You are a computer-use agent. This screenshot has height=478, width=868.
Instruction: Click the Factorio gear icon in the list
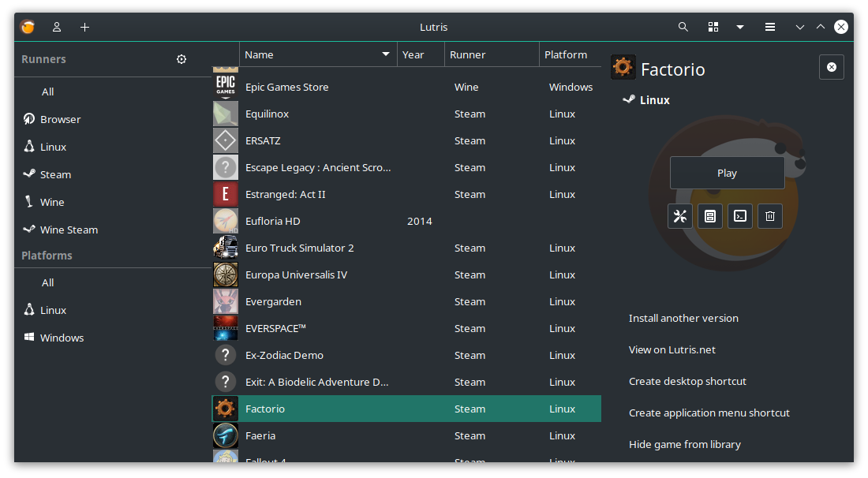pyautogui.click(x=226, y=409)
